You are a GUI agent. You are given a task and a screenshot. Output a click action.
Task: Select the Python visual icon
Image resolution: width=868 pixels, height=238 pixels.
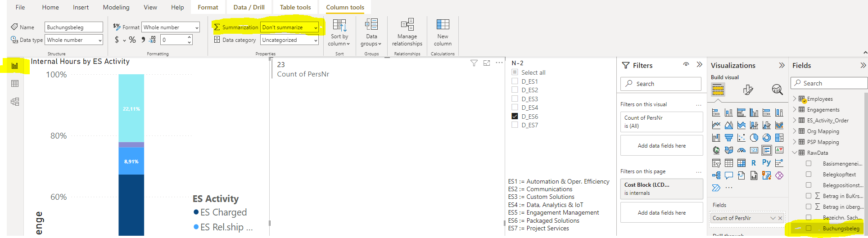pos(766,163)
